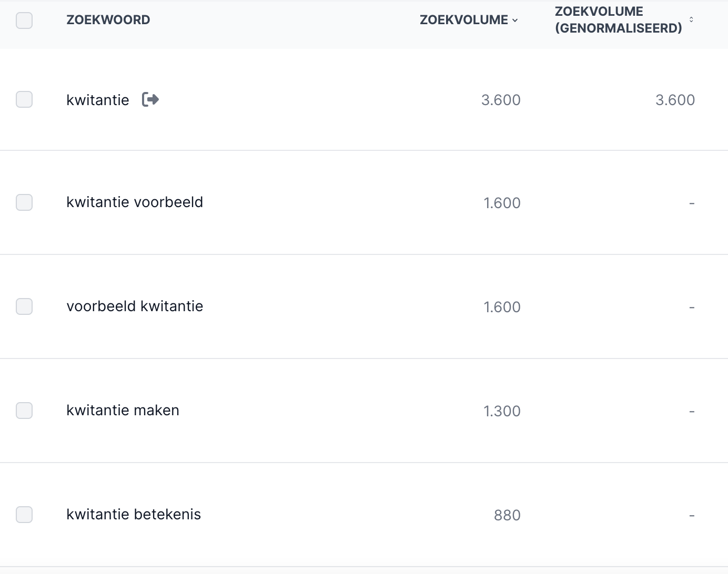Click the 1.300 volume for kwitantie maken
The width and height of the screenshot is (728, 574).
click(x=502, y=411)
